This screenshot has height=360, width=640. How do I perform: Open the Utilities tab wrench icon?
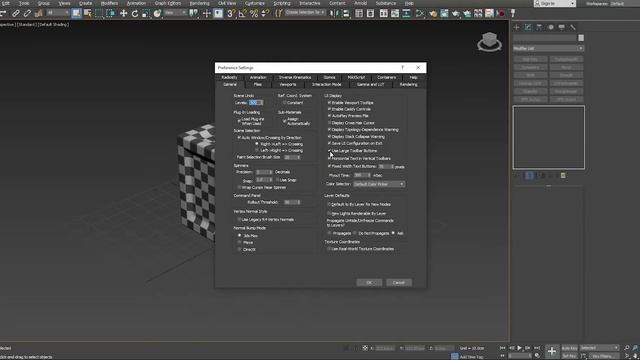(x=573, y=27)
